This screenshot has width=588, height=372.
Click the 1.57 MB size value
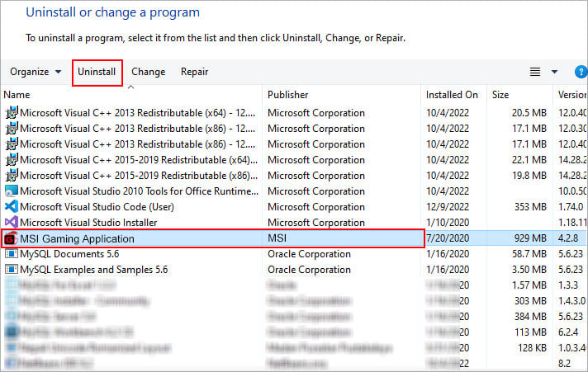point(529,285)
